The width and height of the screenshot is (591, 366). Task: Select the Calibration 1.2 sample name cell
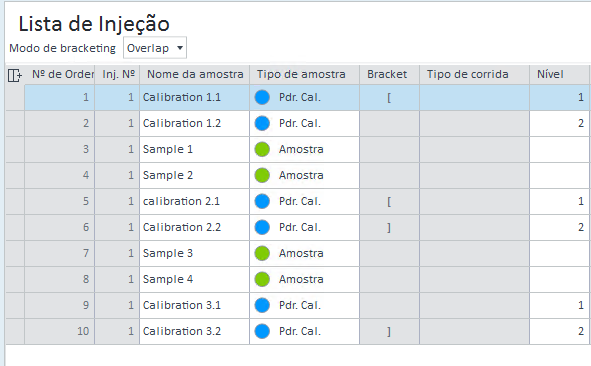point(194,124)
